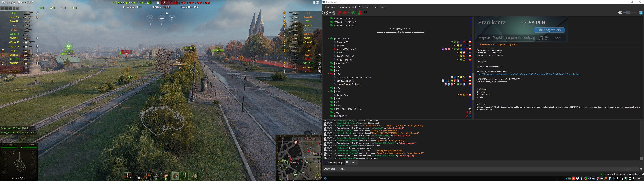Click the Steam icon in system tray
The image size is (644, 181).
coord(594,178)
